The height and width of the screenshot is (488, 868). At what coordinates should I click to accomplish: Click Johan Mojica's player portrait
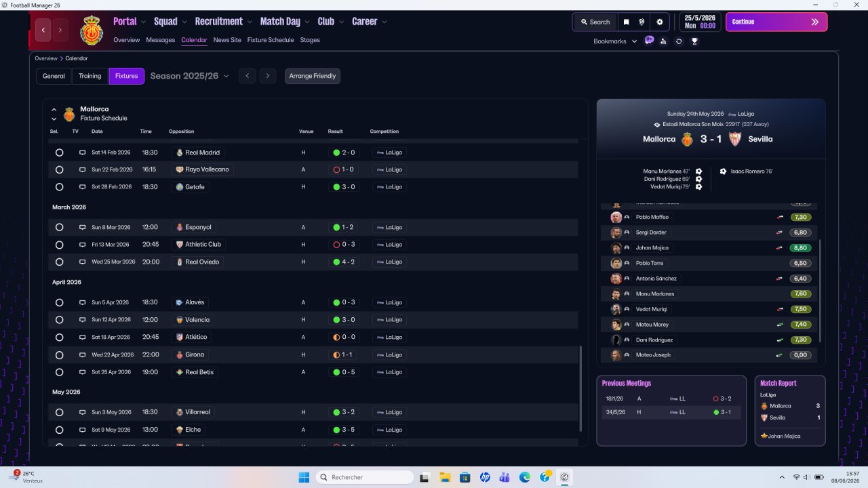[616, 247]
